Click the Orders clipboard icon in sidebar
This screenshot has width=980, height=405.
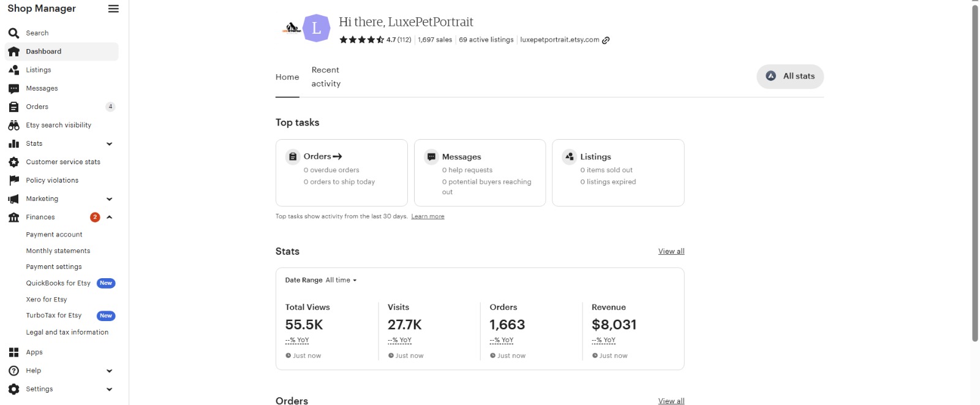pos(13,107)
